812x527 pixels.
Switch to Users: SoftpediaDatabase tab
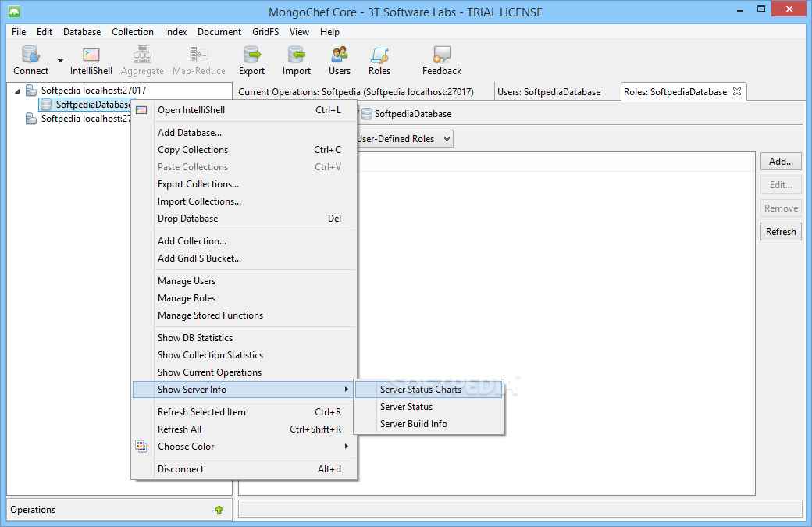(549, 91)
